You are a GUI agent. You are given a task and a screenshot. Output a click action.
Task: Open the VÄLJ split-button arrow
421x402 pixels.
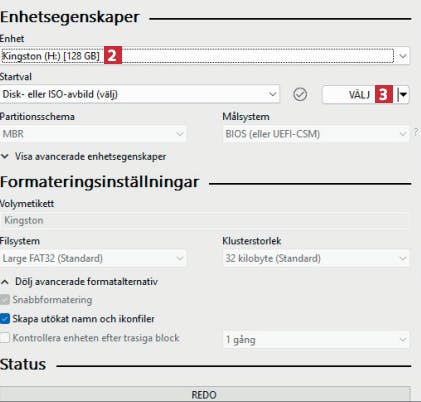pyautogui.click(x=403, y=95)
